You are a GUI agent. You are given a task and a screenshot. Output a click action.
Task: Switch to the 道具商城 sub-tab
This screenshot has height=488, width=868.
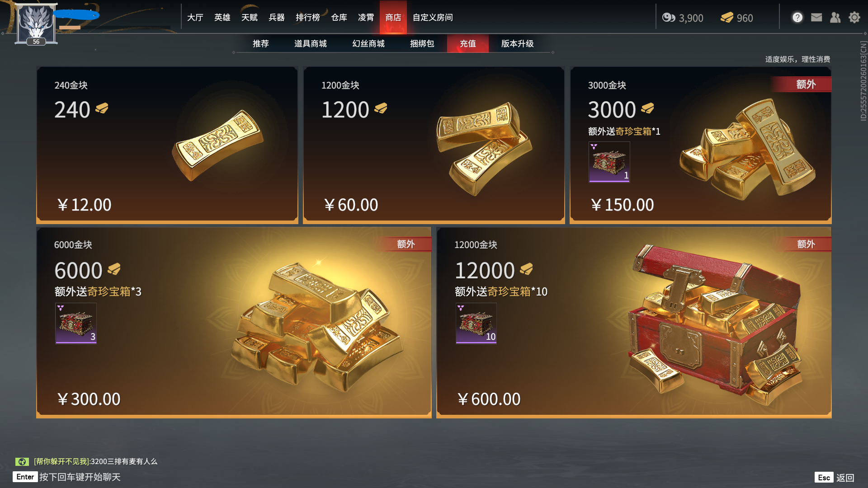coord(311,43)
